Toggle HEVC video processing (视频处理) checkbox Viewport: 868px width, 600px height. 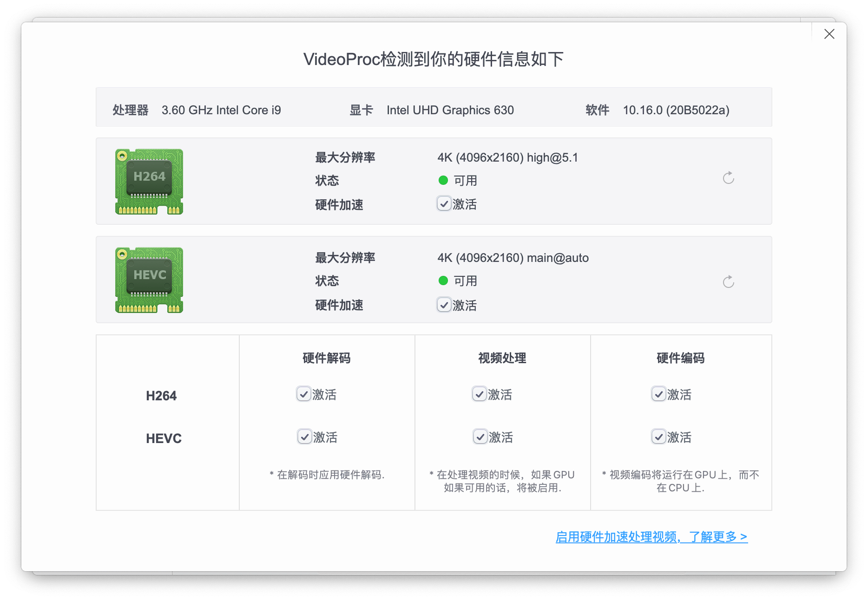pyautogui.click(x=480, y=437)
